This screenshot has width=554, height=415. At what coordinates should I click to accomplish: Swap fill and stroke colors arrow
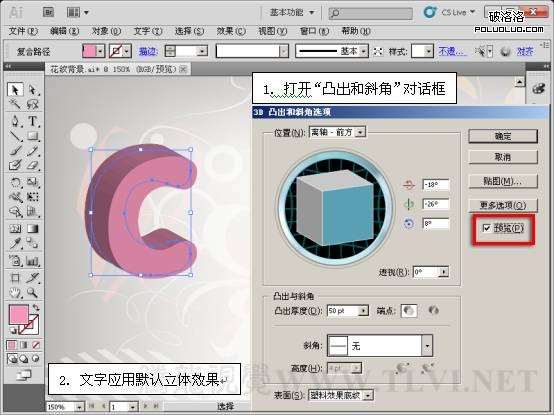tap(36, 308)
